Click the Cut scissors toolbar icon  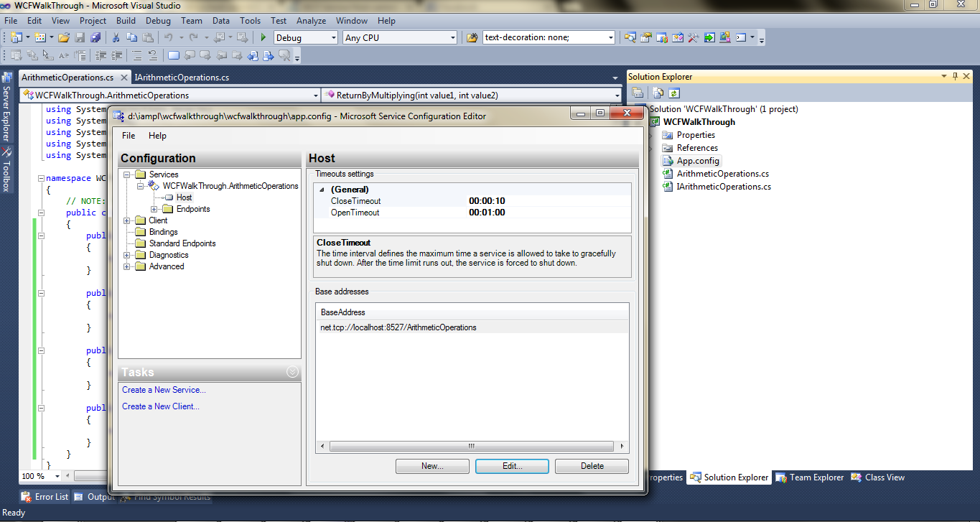tap(116, 37)
